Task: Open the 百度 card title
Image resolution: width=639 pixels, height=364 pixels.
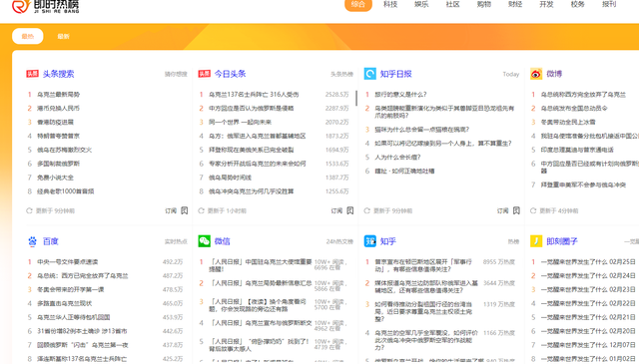Action: tap(51, 241)
